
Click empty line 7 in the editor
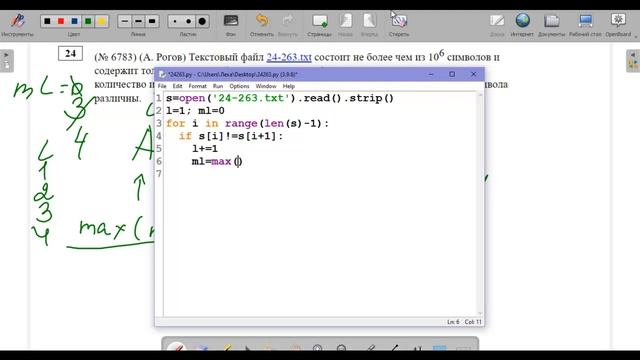[320, 174]
